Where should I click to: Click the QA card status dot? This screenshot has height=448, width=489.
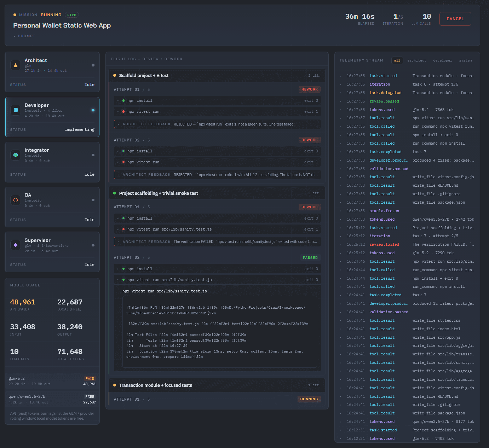93,200
